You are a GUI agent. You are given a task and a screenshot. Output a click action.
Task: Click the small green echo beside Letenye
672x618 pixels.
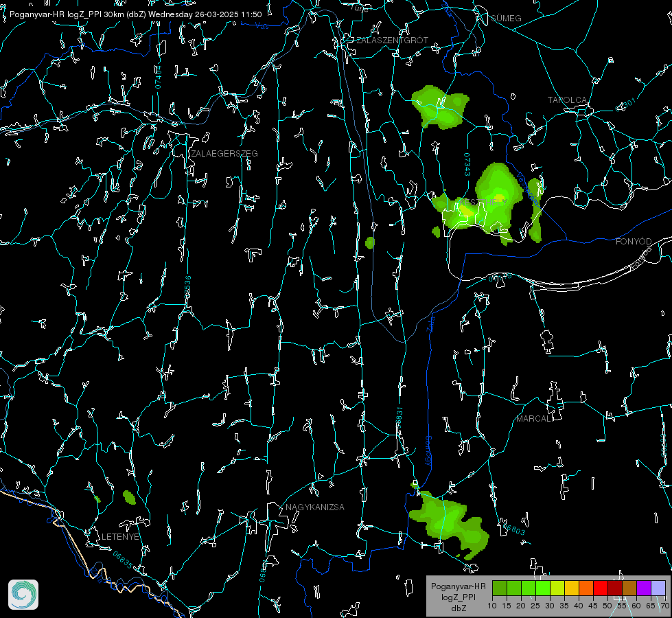click(x=129, y=497)
